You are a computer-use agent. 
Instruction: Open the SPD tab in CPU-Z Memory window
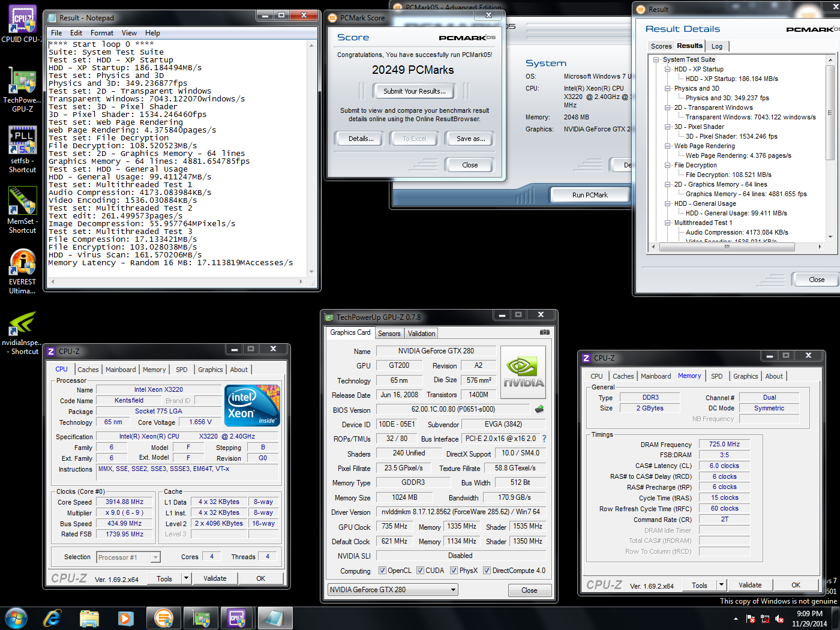click(716, 376)
